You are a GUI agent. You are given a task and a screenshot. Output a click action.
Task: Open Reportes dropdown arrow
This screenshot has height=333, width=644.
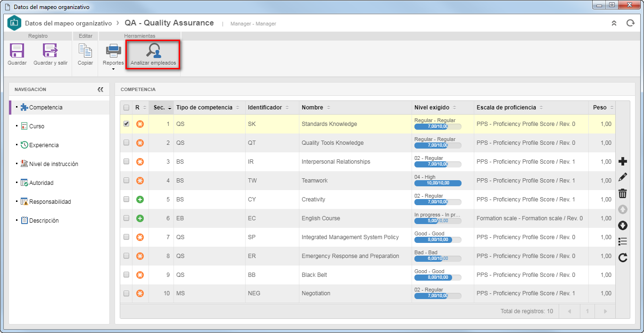(113, 69)
